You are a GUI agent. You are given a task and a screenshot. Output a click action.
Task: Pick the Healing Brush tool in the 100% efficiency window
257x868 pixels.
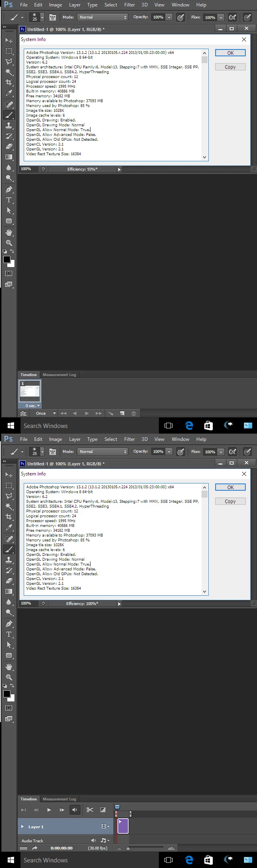[x=8, y=539]
